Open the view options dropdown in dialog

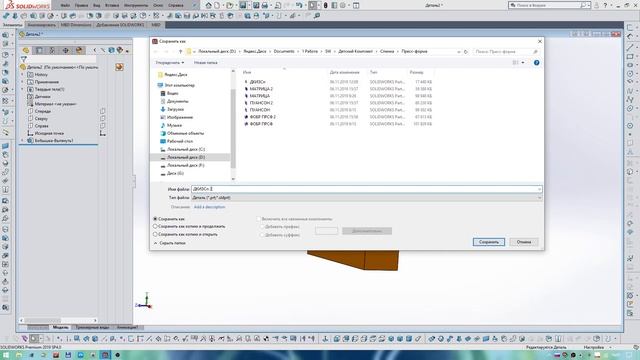point(523,62)
